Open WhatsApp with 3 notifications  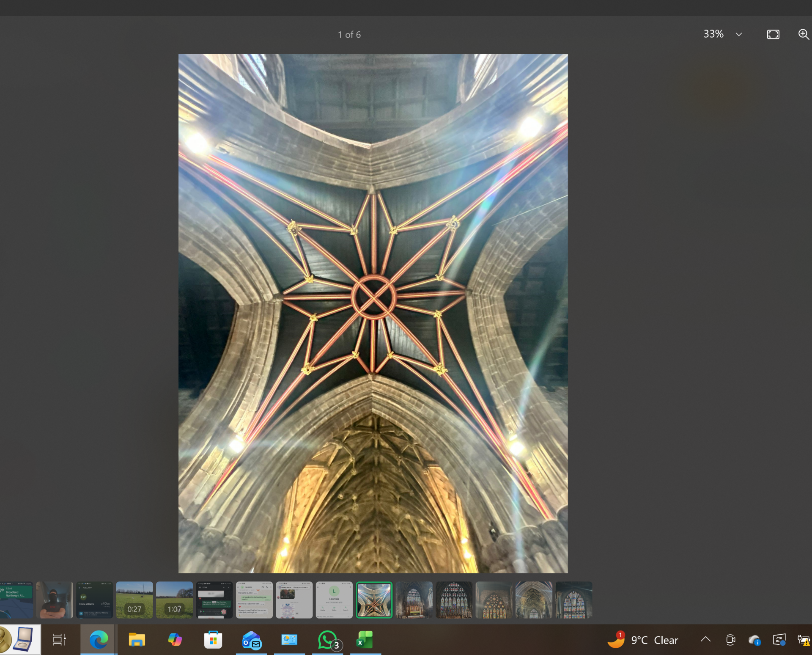pos(328,640)
